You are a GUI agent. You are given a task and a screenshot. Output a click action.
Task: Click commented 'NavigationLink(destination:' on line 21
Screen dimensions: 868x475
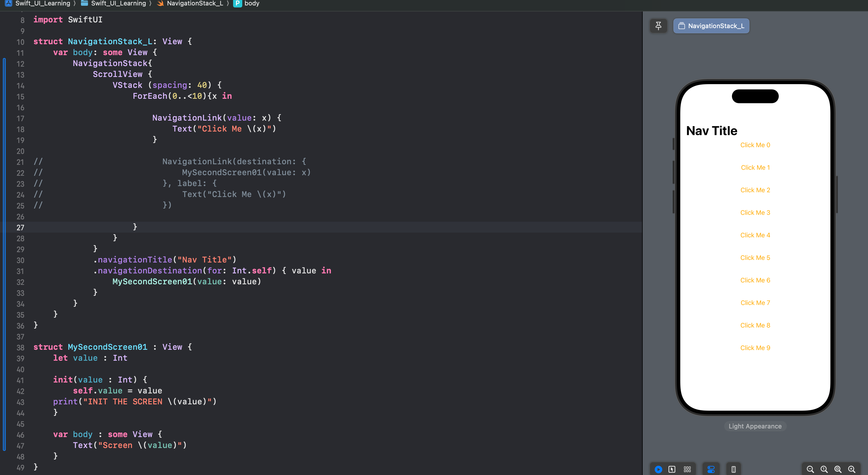click(229, 161)
